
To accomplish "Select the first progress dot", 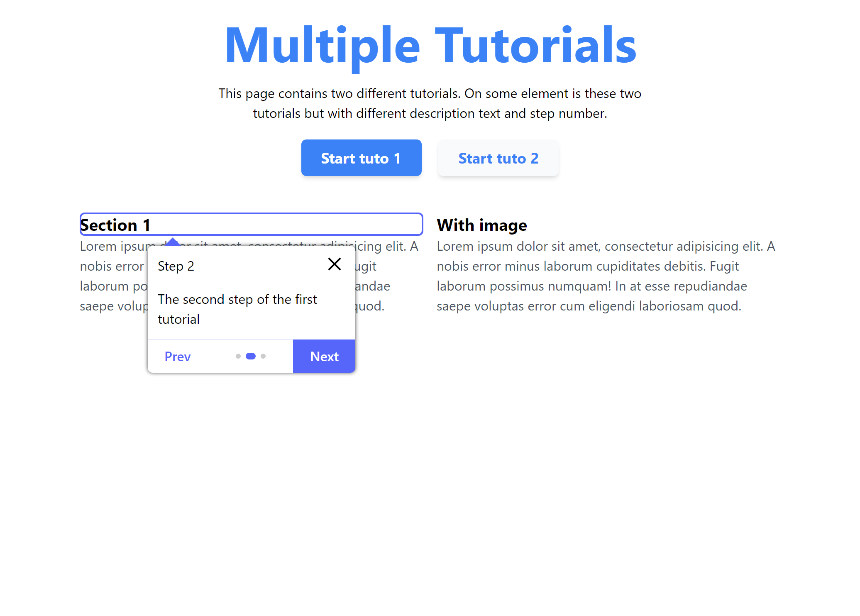I will (239, 356).
